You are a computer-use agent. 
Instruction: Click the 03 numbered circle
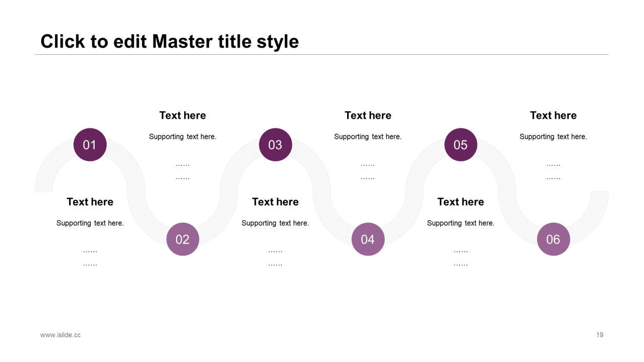(x=275, y=145)
